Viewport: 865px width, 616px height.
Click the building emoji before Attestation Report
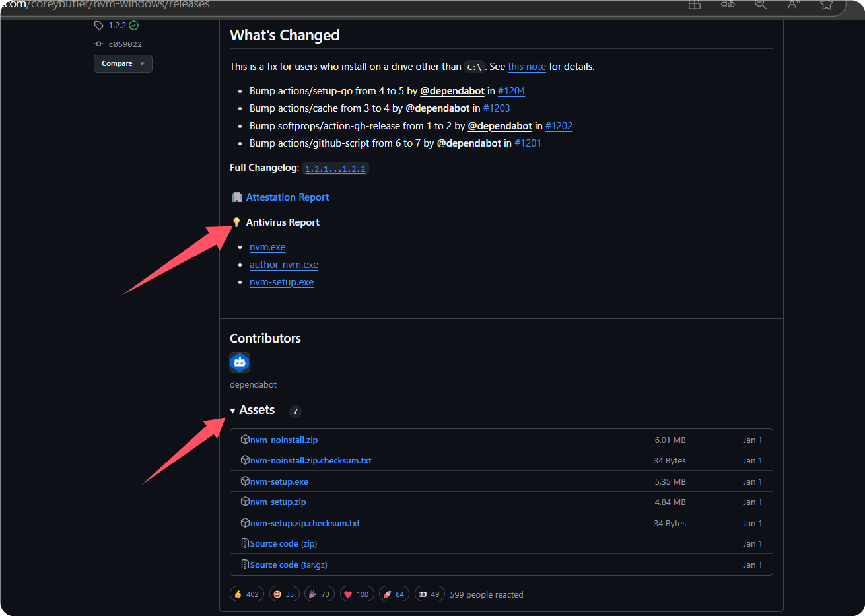tap(236, 197)
